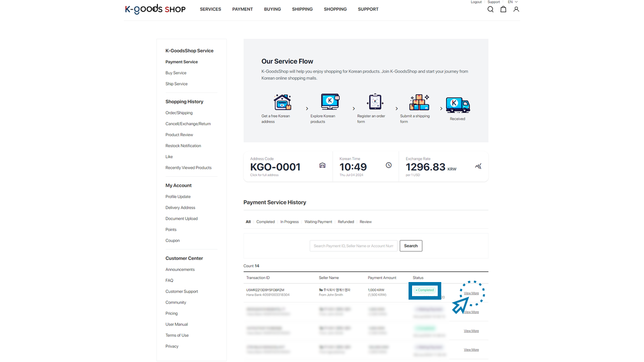Click the Register an order form icon
Image resolution: width=644 pixels, height=362 pixels.
point(375,102)
